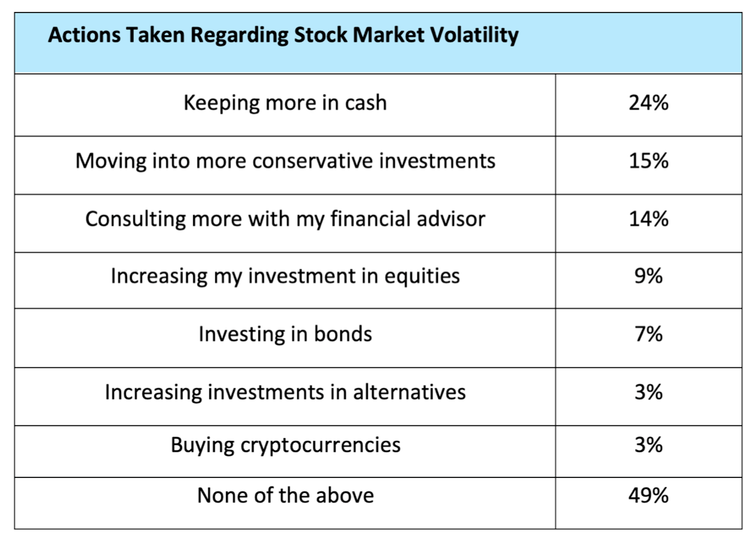Select the 7% value cell

[648, 333]
